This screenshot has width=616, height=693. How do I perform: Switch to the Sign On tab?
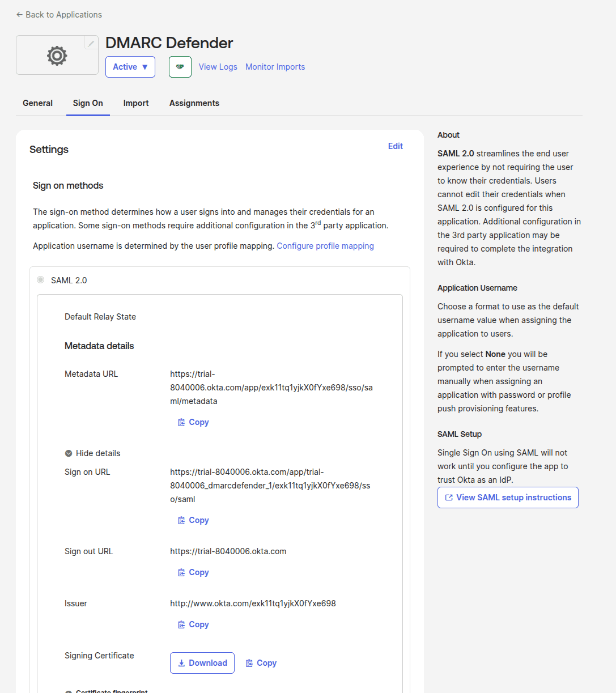[88, 103]
